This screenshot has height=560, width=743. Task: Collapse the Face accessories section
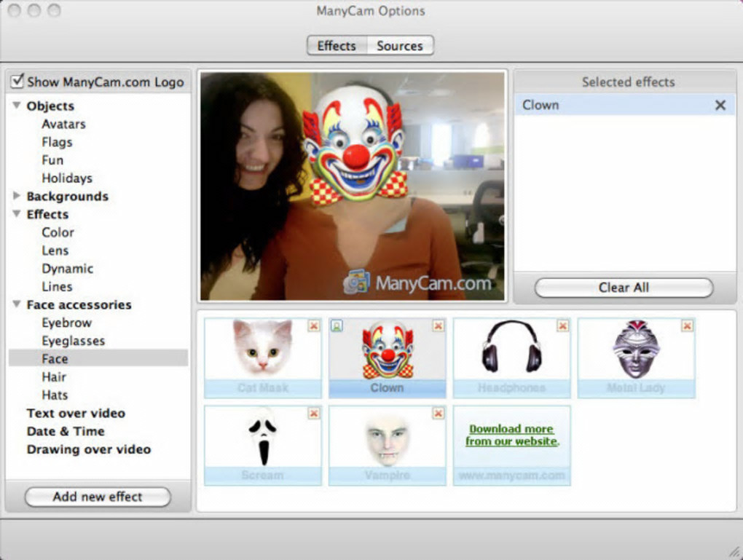click(17, 304)
